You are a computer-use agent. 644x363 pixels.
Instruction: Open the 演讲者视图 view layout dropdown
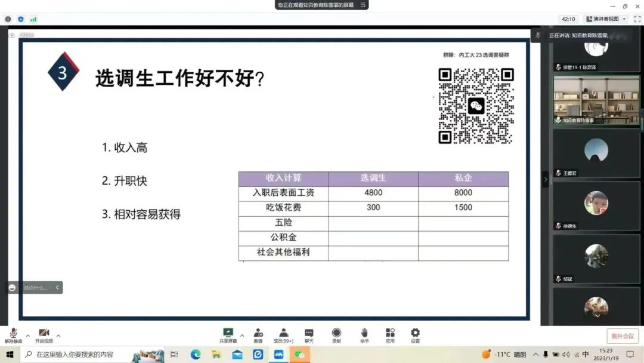(x=606, y=19)
